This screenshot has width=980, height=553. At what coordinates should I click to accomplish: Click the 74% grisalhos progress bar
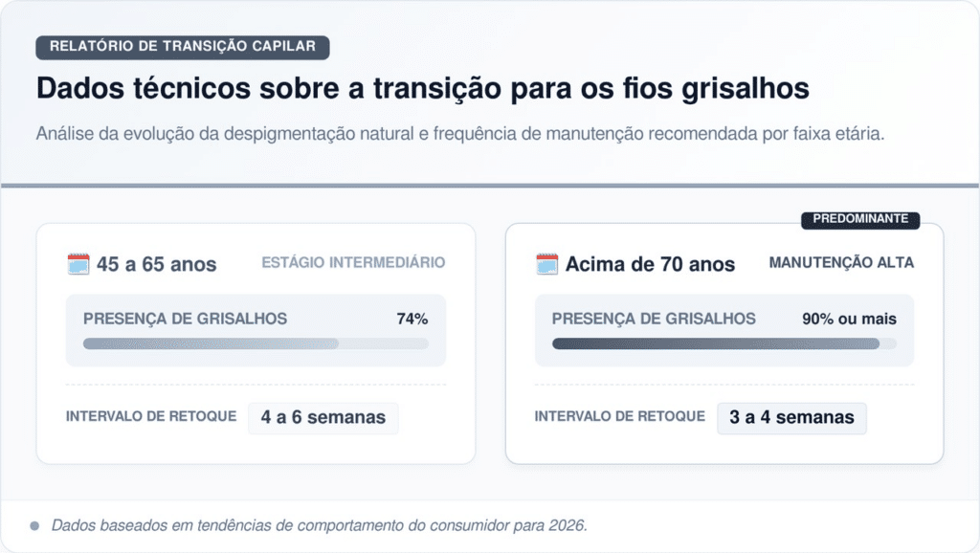256,343
